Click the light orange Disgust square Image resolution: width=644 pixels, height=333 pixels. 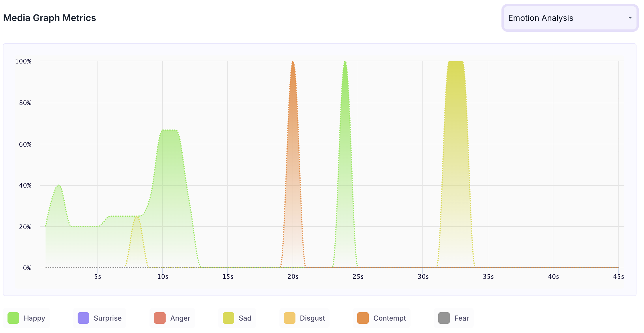(x=290, y=318)
